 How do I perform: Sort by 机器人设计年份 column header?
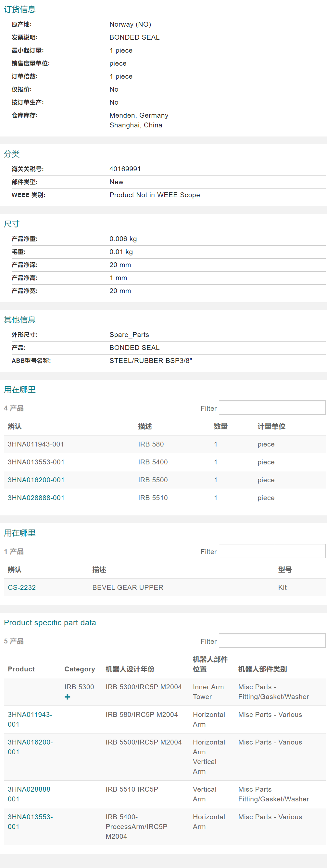pyautogui.click(x=130, y=669)
